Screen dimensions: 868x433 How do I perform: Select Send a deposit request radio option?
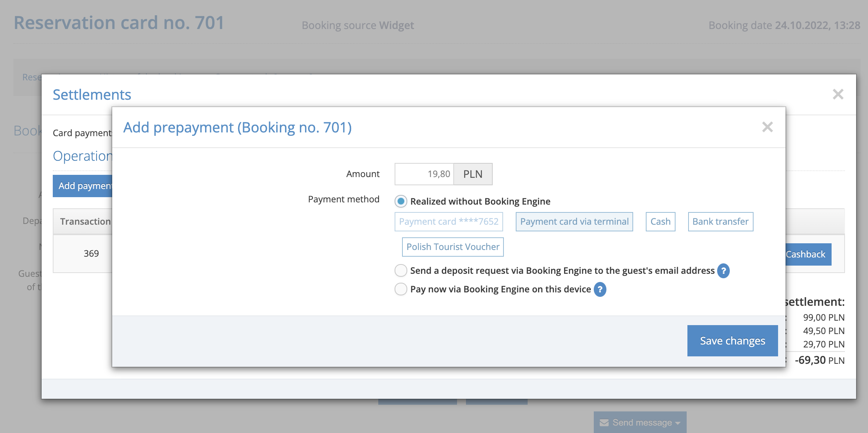click(x=401, y=270)
